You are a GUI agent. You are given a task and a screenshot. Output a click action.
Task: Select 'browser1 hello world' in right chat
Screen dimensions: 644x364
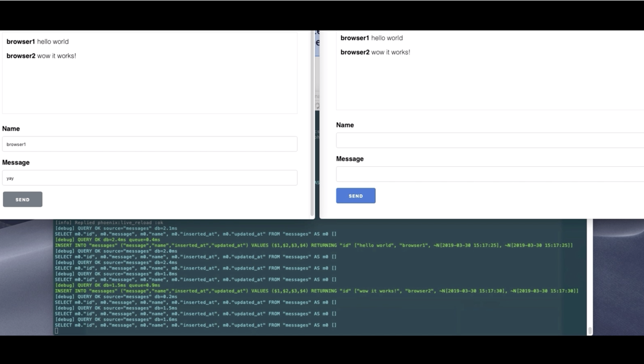(371, 38)
